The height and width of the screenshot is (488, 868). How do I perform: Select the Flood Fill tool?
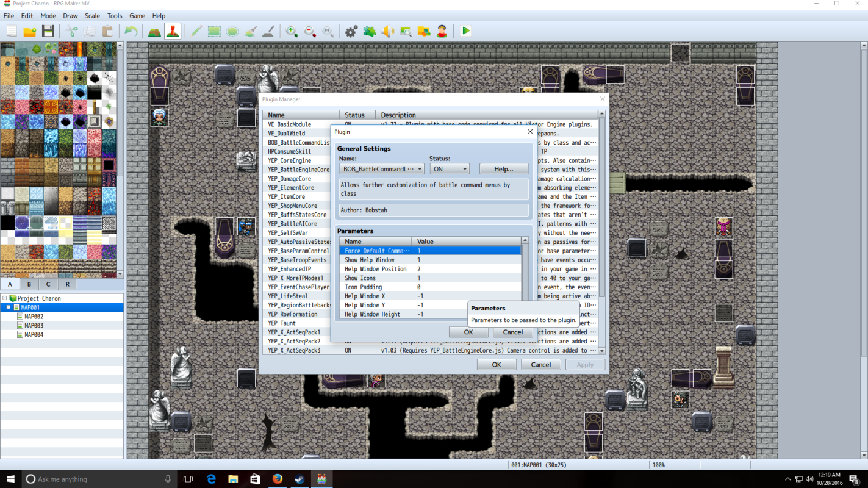(x=250, y=31)
